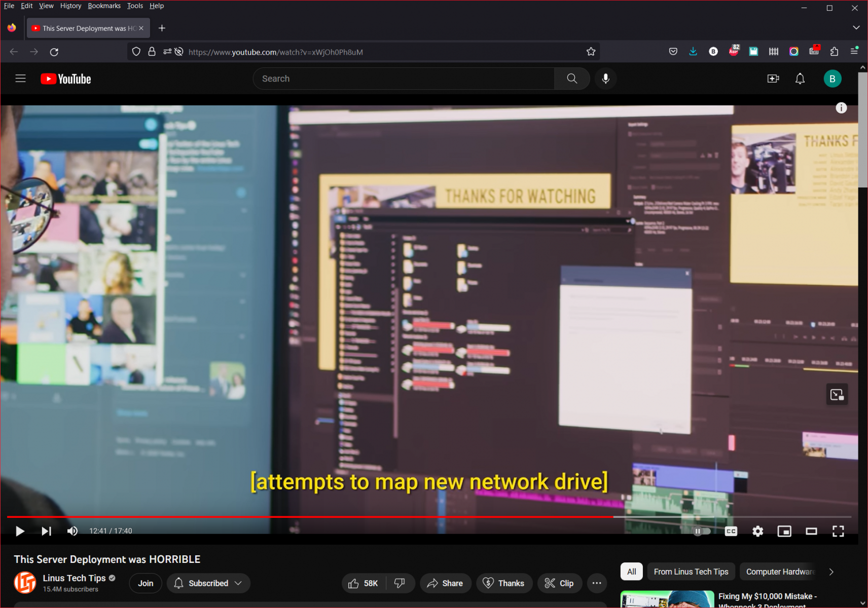The width and height of the screenshot is (868, 608).
Task: Select the From Linus Tech Tips chip
Action: (691, 572)
